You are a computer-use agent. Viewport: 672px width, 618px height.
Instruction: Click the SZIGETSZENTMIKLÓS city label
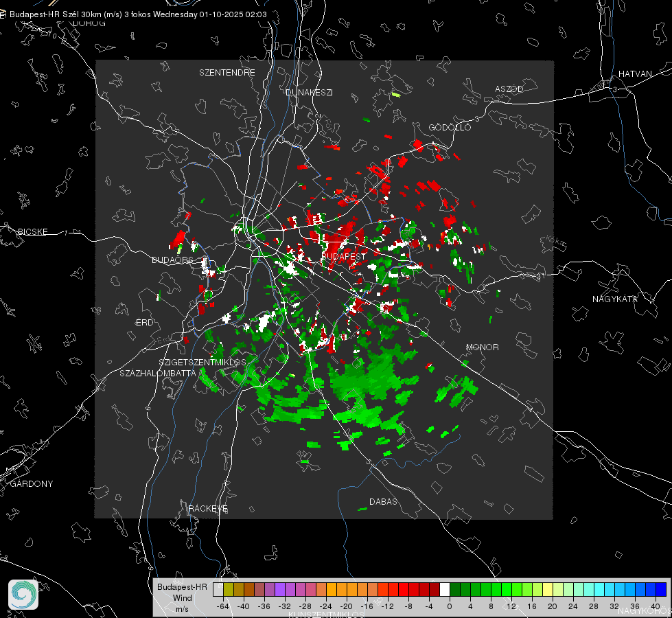pyautogui.click(x=202, y=362)
